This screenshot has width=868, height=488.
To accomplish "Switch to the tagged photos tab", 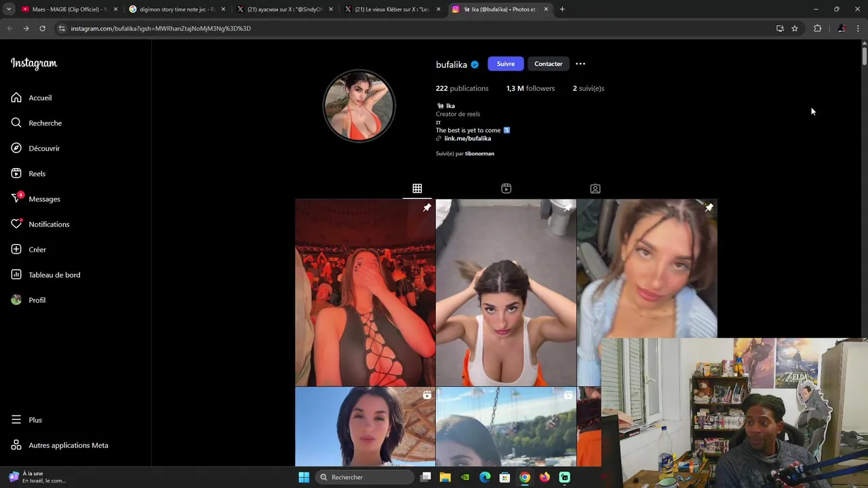I will [595, 188].
